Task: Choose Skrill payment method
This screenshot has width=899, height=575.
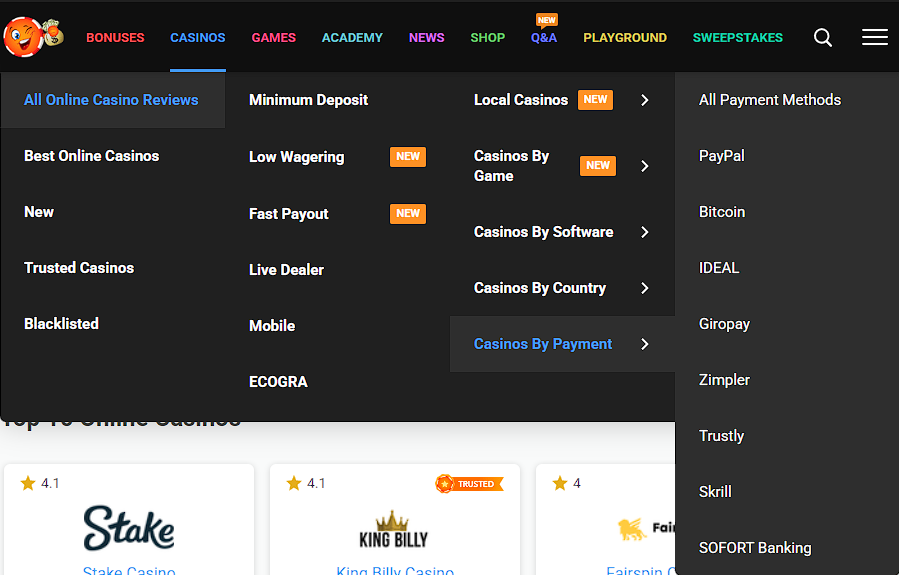Action: coord(715,492)
